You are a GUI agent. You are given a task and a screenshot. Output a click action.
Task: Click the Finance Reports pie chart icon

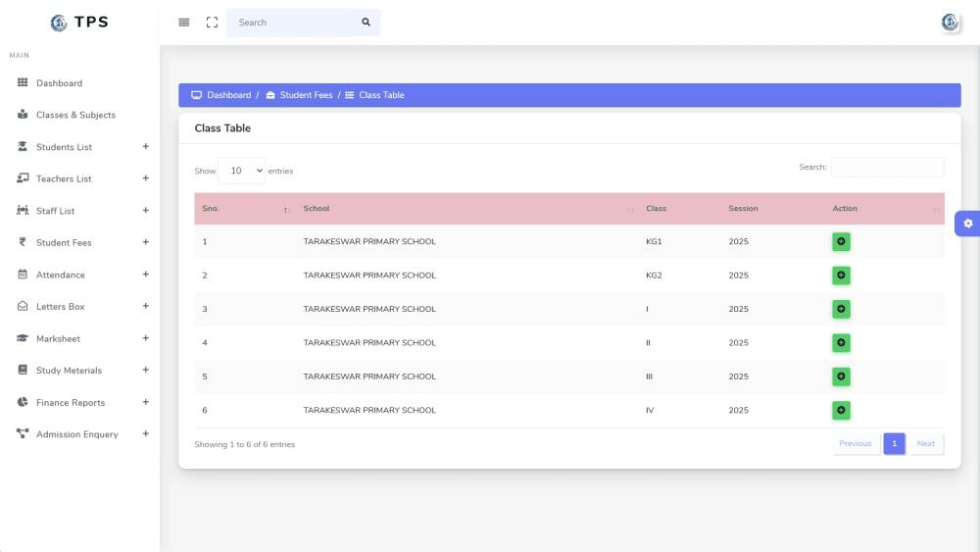pyautogui.click(x=23, y=402)
